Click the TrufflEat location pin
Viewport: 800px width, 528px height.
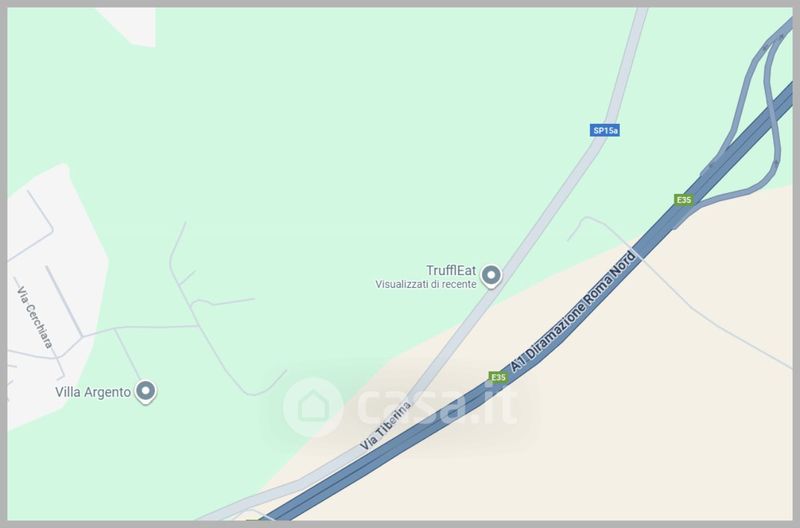click(491, 276)
